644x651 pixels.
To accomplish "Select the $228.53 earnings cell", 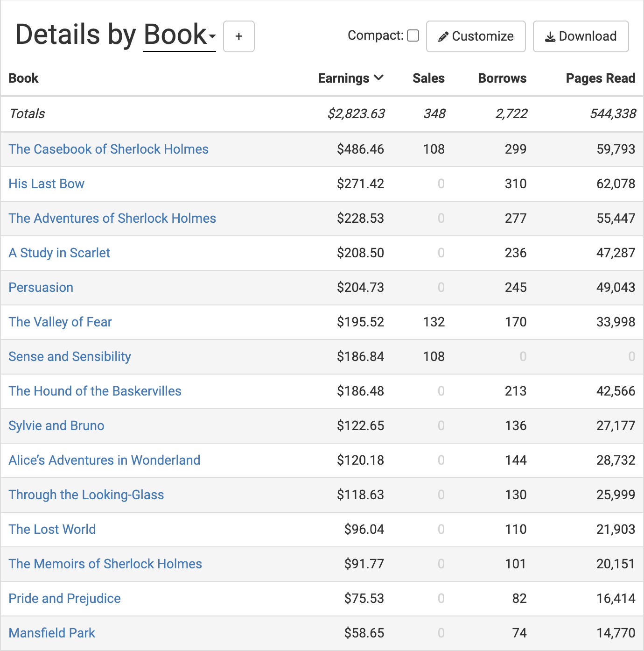I will [x=360, y=218].
